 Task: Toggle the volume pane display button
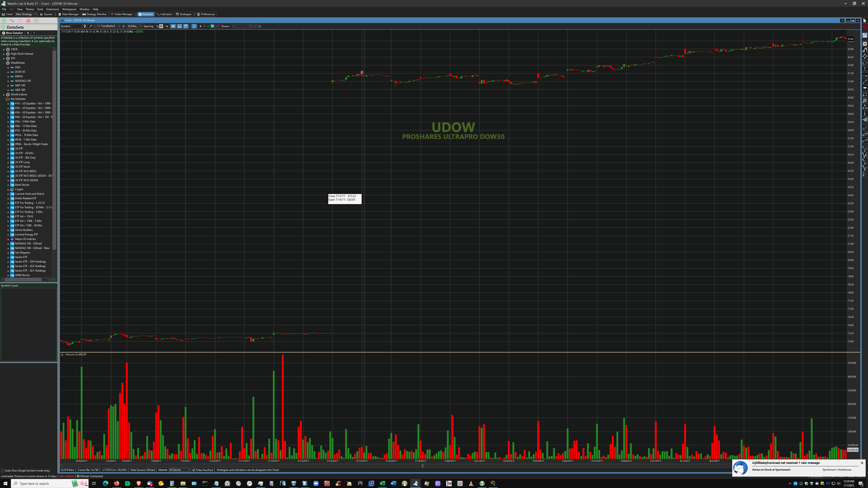[180, 26]
